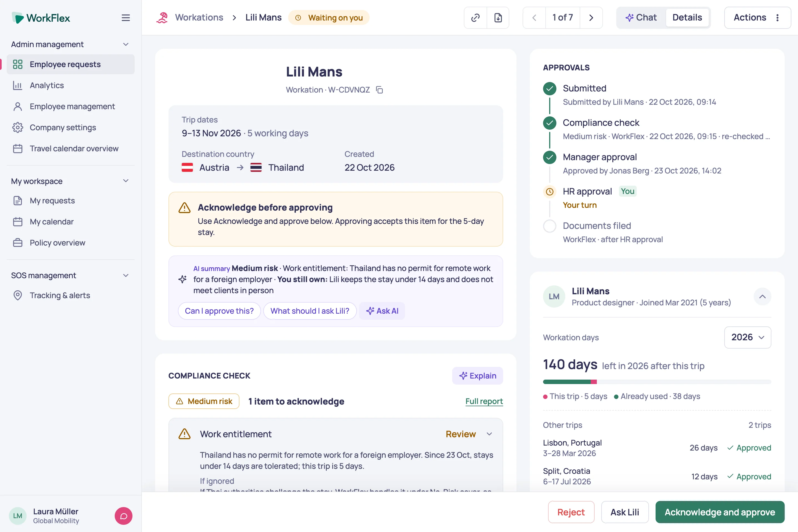The width and height of the screenshot is (798, 532).
Task: Open My requests
Action: (x=71, y=201)
